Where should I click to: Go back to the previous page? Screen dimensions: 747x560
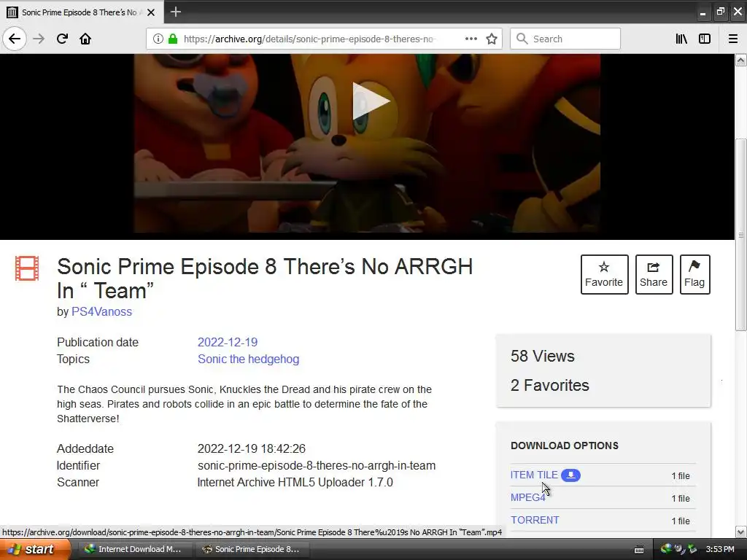(x=15, y=39)
